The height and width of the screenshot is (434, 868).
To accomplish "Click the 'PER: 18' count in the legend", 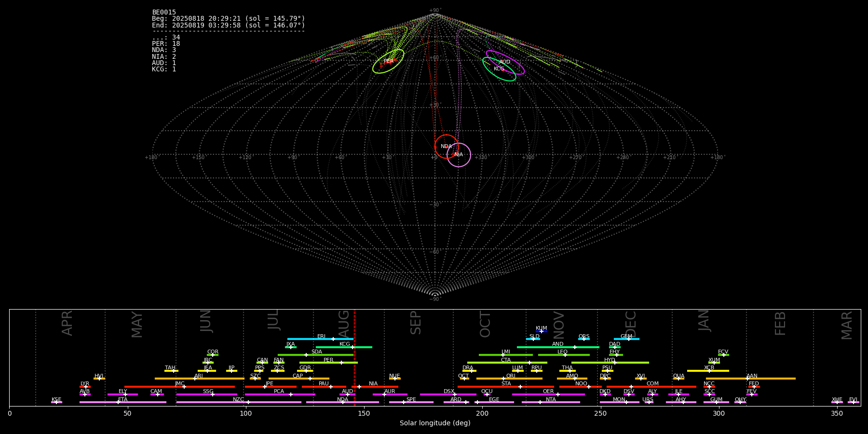I will pyautogui.click(x=166, y=44).
